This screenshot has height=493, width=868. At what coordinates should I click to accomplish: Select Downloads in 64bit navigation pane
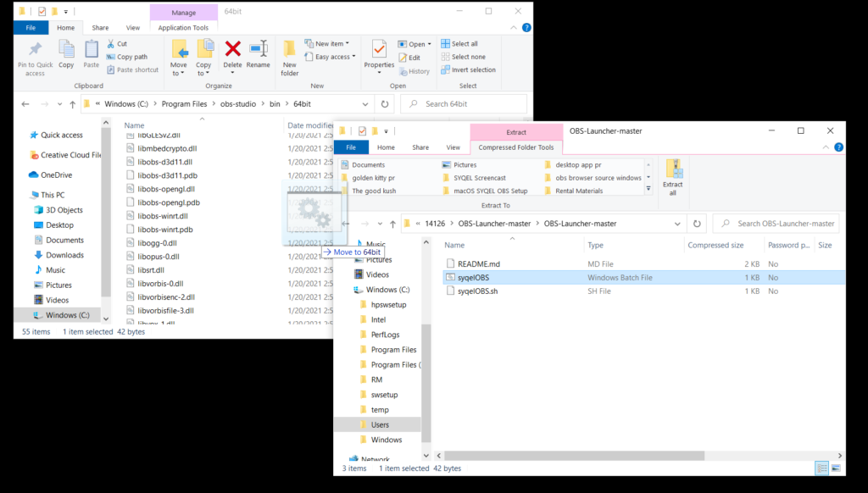click(x=58, y=255)
